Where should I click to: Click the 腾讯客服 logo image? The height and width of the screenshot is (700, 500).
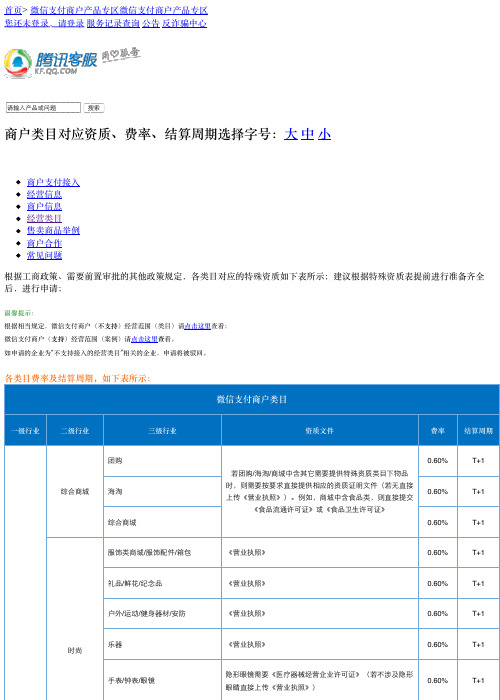pos(72,62)
